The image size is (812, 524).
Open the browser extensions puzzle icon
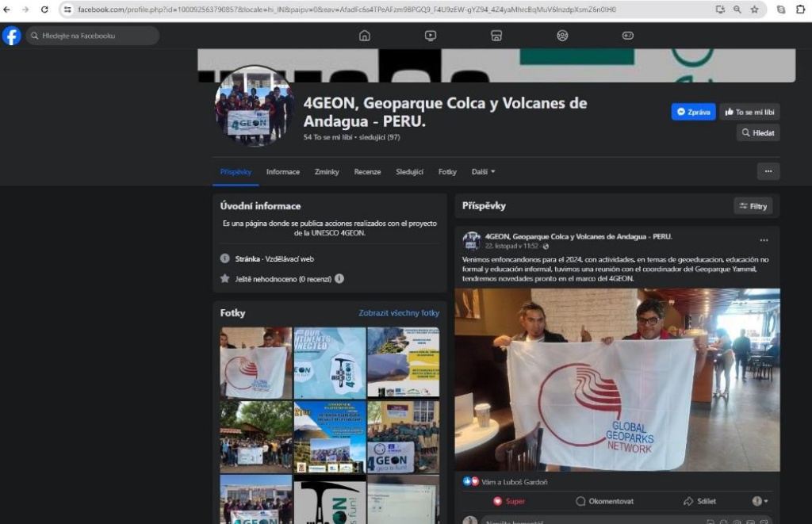point(800,10)
